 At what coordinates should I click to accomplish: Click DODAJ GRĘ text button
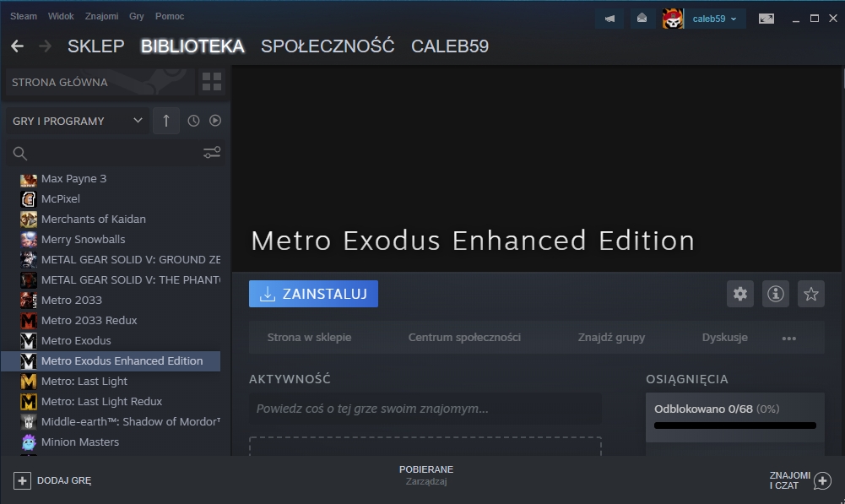click(64, 480)
